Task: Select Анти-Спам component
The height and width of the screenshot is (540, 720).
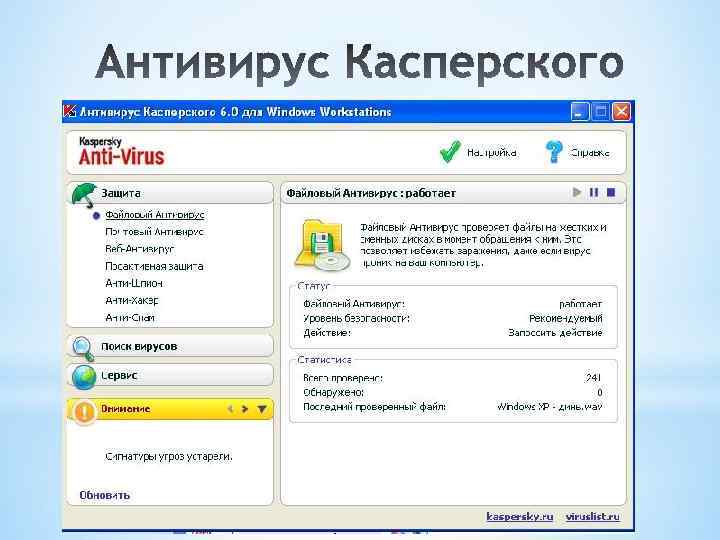Action: click(x=130, y=318)
